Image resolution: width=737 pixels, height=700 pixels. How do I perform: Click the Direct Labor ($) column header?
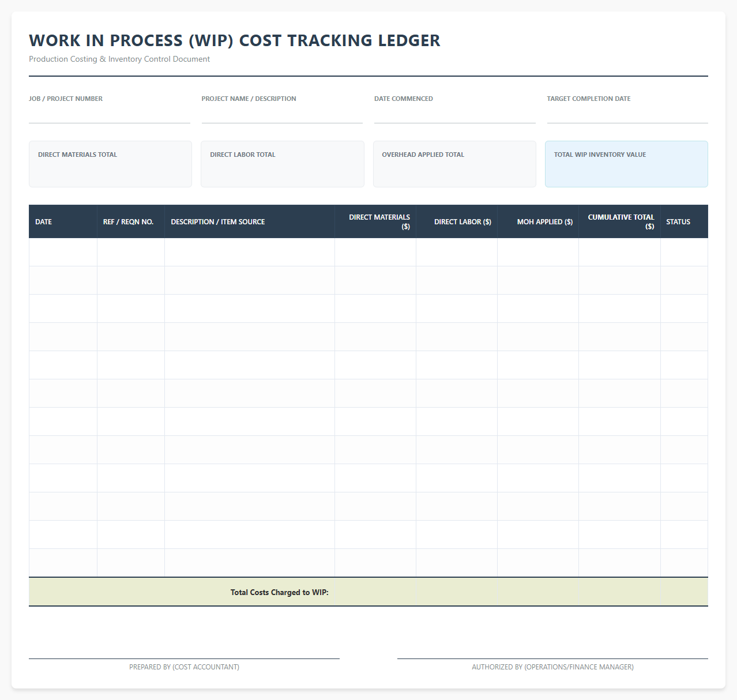coord(457,221)
